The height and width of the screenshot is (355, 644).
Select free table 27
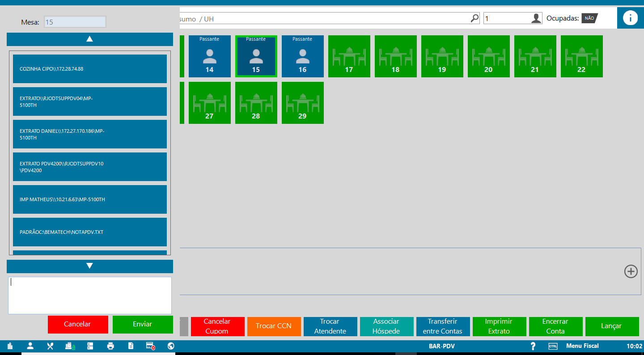click(x=210, y=103)
